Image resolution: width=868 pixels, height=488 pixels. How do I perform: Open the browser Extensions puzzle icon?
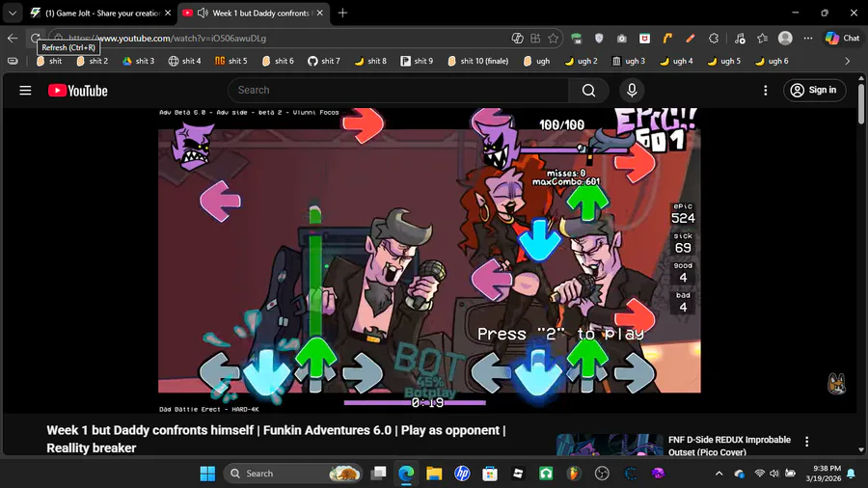point(714,39)
